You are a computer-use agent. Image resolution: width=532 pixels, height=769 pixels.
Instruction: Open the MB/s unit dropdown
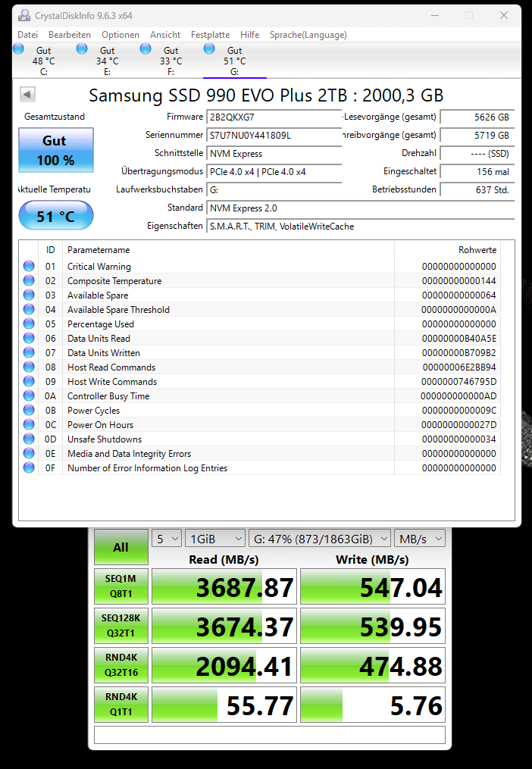(420, 539)
